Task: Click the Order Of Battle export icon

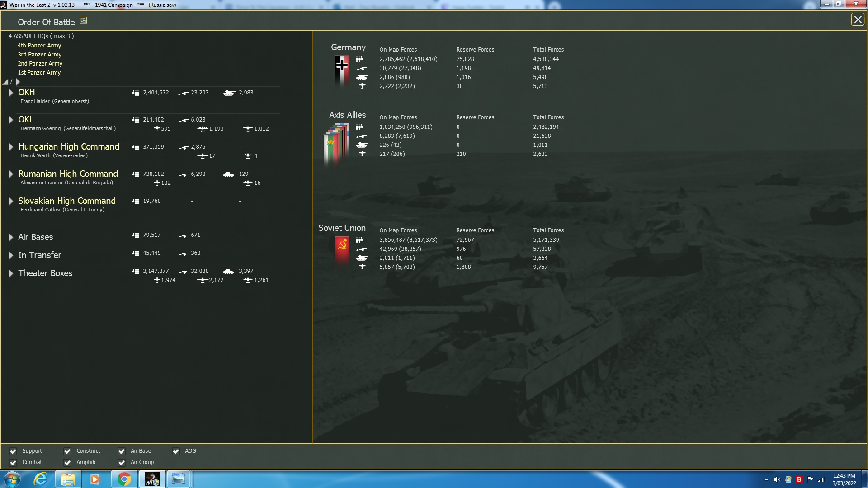Action: [x=83, y=20]
